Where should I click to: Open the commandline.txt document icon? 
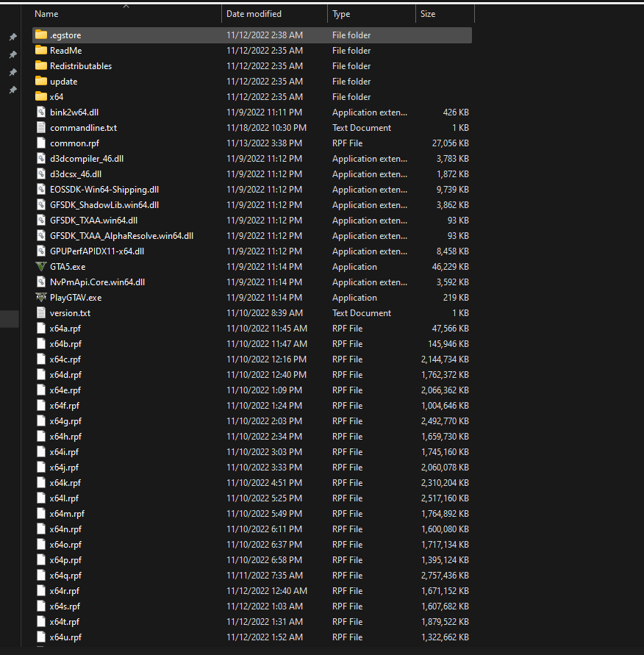(40, 127)
